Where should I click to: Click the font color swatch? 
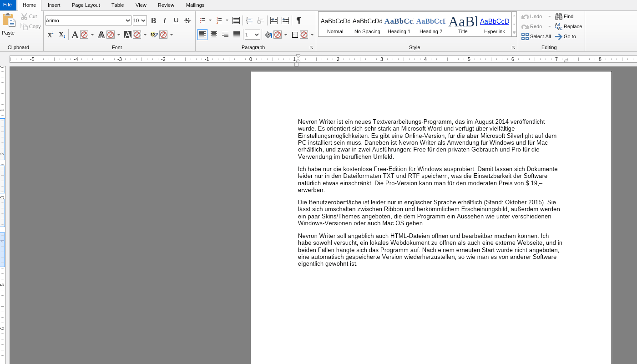pos(84,35)
